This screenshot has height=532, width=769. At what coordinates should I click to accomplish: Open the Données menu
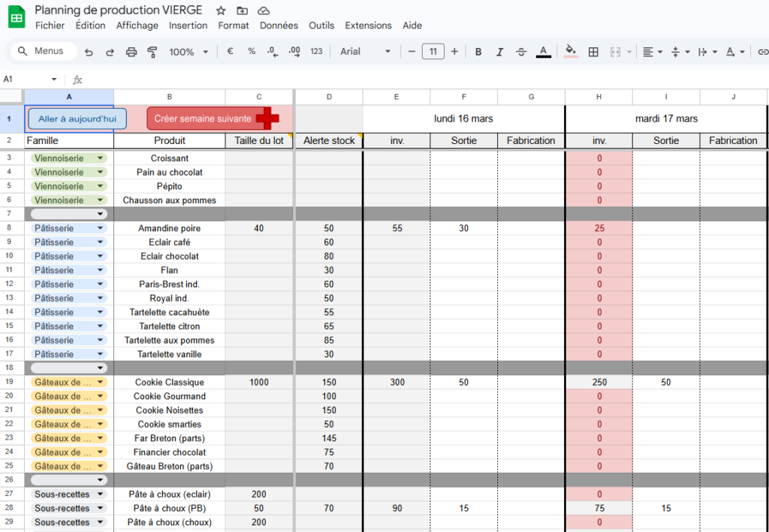click(279, 25)
